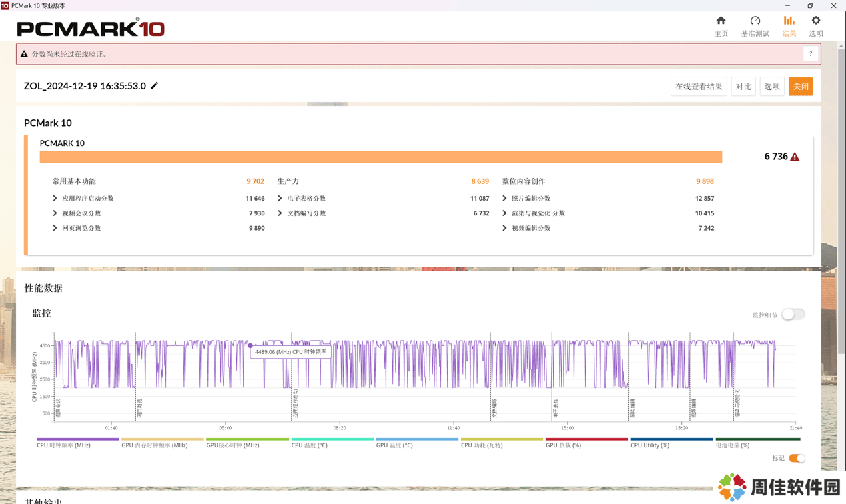Screen dimensions: 846x504
Task: Click the red GPU 负载 legend swatch
Action: (586, 439)
